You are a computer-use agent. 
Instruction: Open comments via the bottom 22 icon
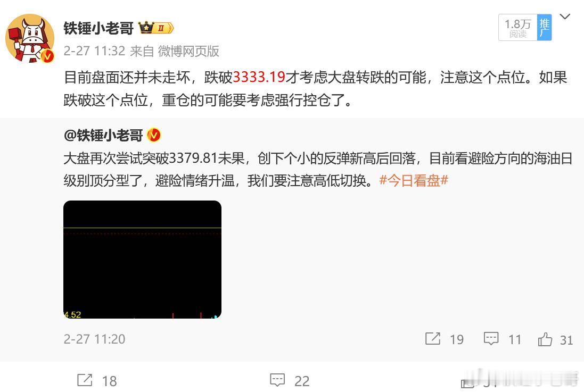(x=277, y=380)
